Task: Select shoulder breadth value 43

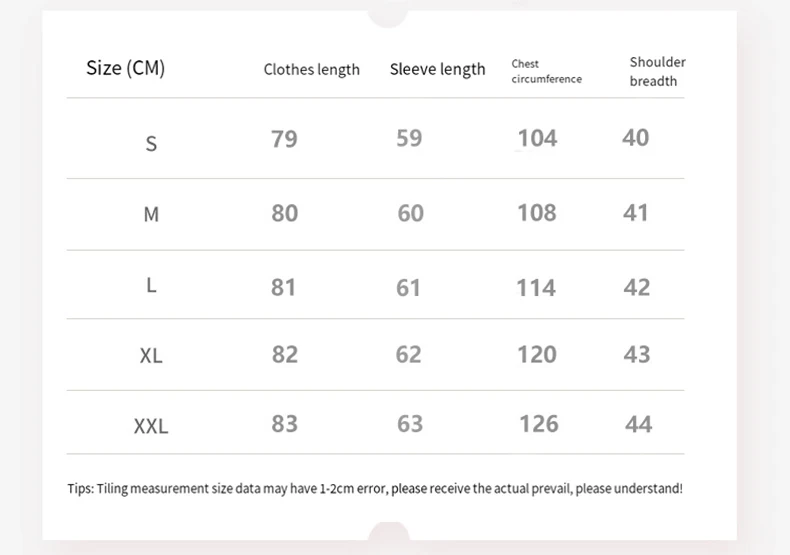Action: tap(636, 354)
